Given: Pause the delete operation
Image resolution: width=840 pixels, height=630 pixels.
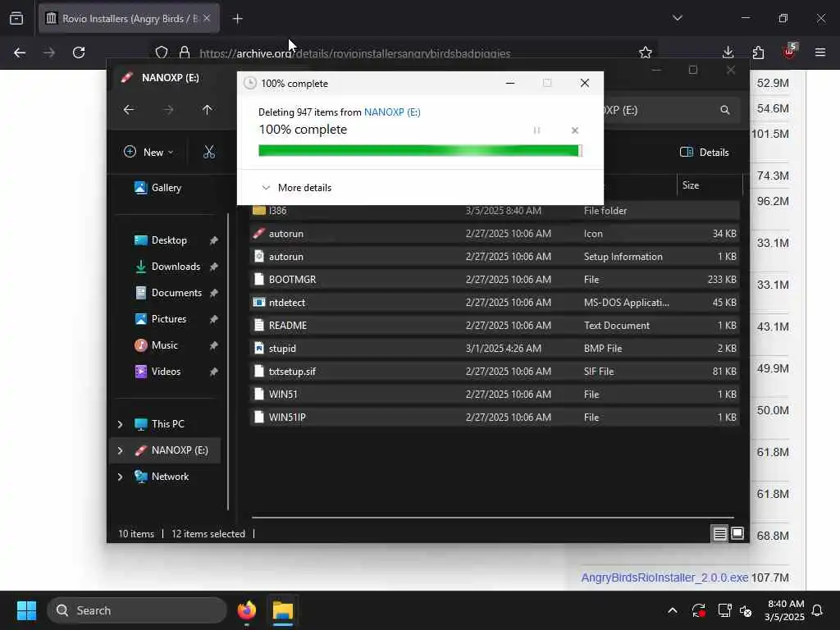Looking at the screenshot, I should click(x=536, y=130).
